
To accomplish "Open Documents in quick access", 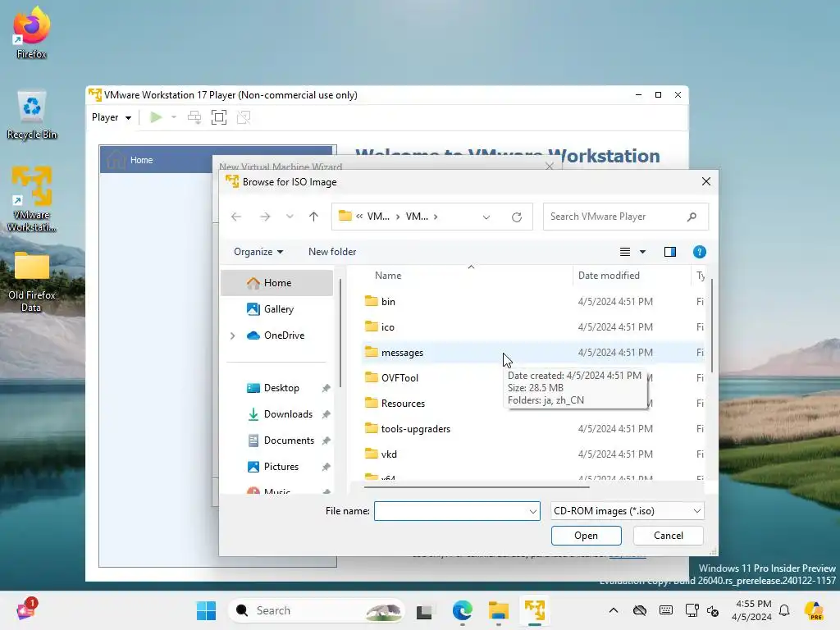I will click(x=289, y=441).
